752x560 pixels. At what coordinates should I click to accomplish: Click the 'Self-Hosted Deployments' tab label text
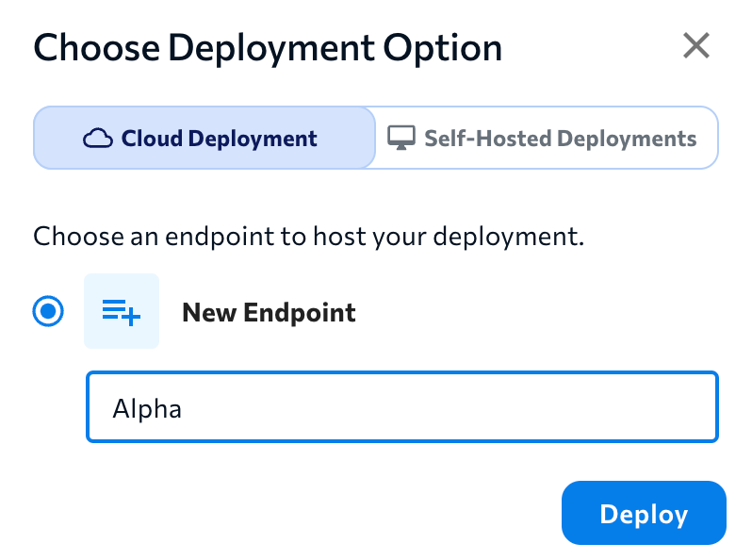point(560,140)
